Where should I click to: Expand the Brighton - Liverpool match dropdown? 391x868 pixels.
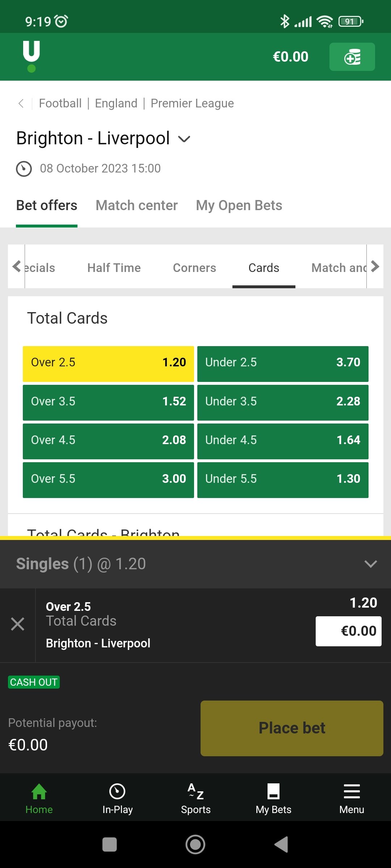184,139
